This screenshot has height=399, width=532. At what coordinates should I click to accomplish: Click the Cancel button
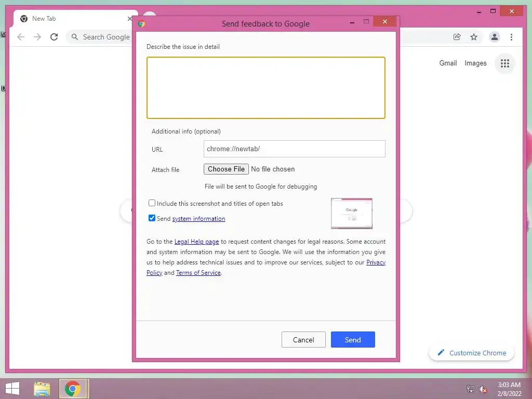coord(303,340)
